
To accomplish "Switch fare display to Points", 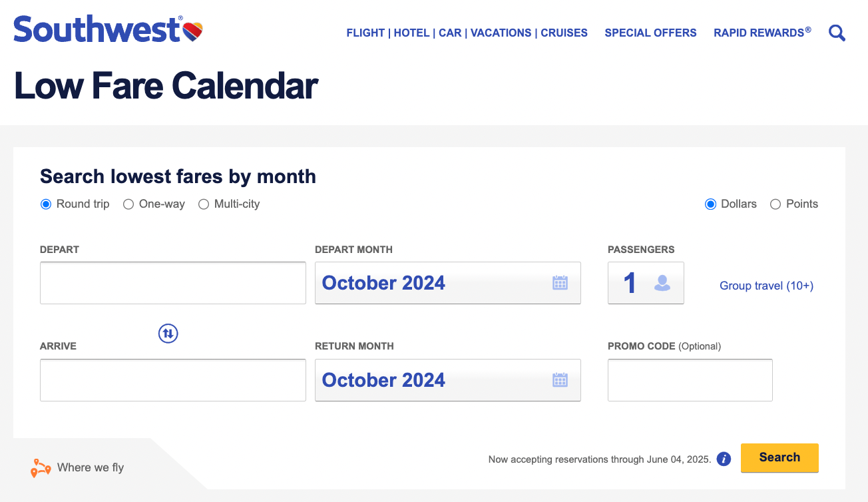I will [775, 204].
